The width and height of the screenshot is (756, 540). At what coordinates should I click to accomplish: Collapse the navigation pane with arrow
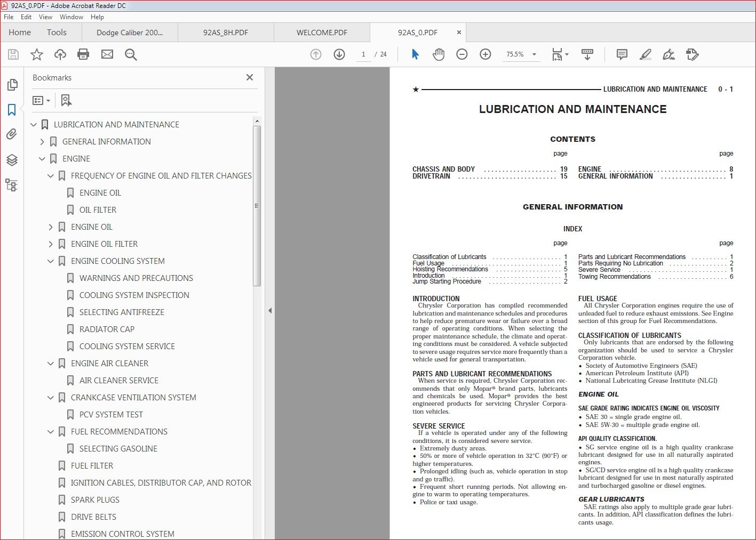[x=270, y=310]
